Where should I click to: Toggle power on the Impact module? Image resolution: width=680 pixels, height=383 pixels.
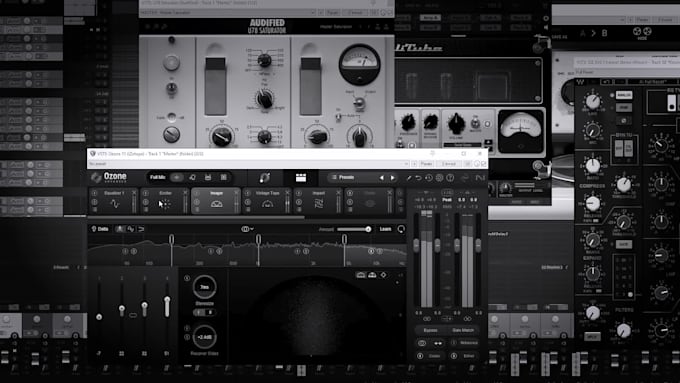(299, 193)
